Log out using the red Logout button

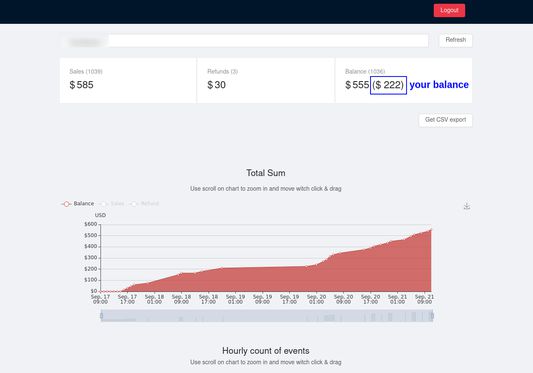pos(449,10)
